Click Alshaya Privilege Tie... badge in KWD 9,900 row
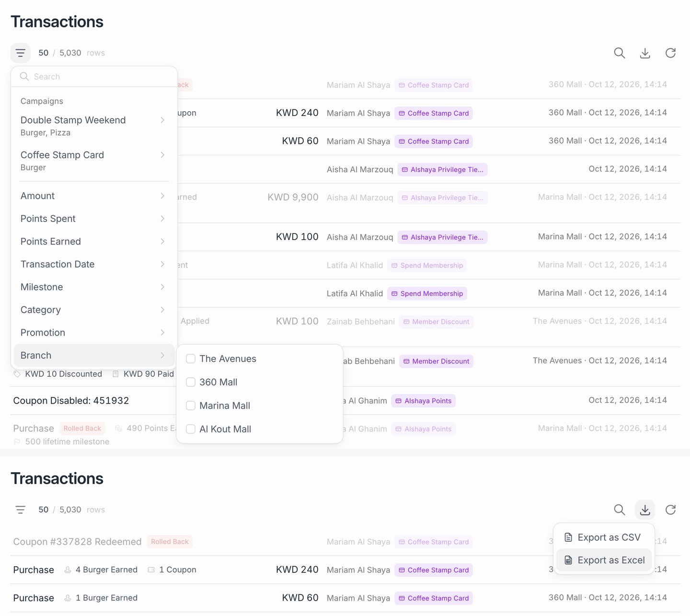The width and height of the screenshot is (690, 616). coord(442,198)
